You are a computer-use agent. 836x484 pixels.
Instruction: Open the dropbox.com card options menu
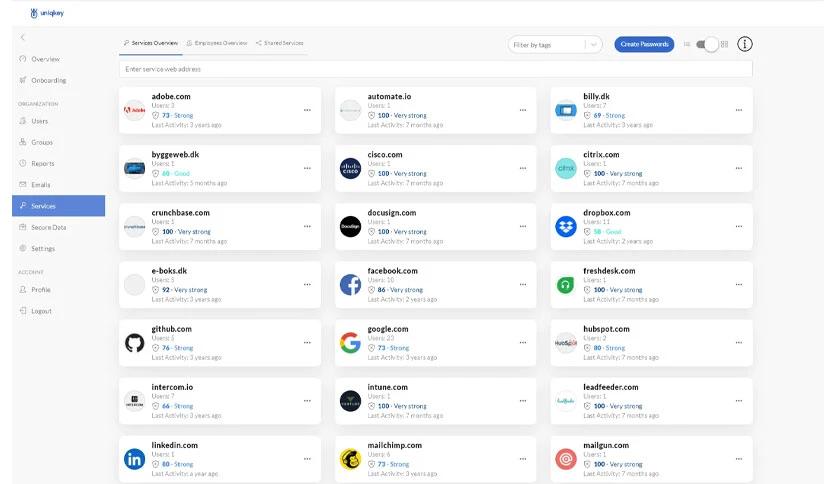coord(739,227)
